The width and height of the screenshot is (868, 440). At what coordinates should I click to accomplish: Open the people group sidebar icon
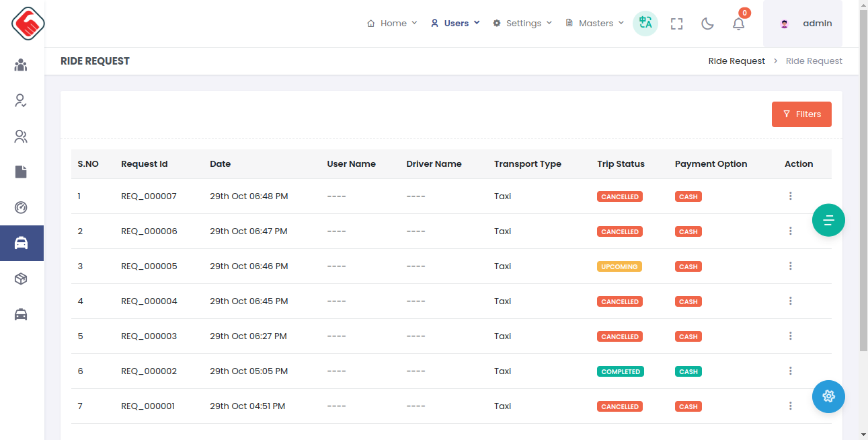tap(21, 65)
